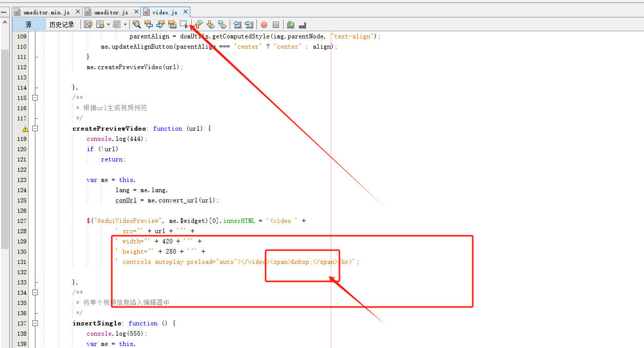Image resolution: width=644 pixels, height=348 pixels.
Task: Collapse the insertSingle function fold
Action: tap(35, 323)
